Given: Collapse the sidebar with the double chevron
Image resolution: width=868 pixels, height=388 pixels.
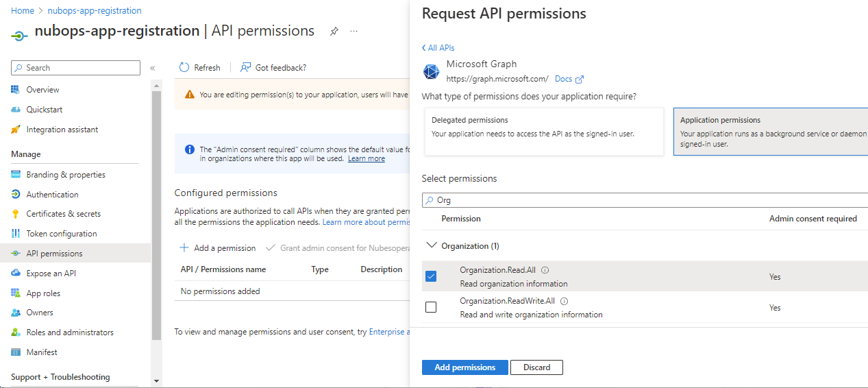Looking at the screenshot, I should point(152,68).
